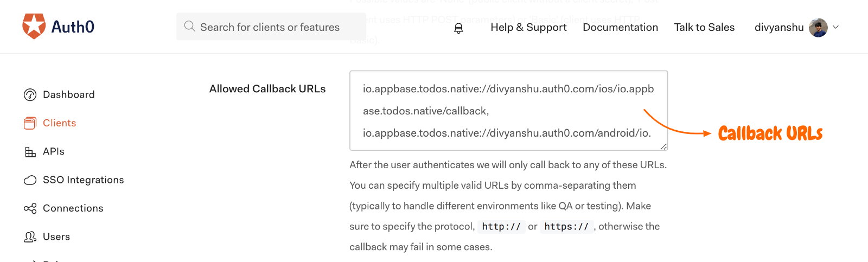Expand the account menu chevron
This screenshot has height=262, width=868.
coord(835,27)
